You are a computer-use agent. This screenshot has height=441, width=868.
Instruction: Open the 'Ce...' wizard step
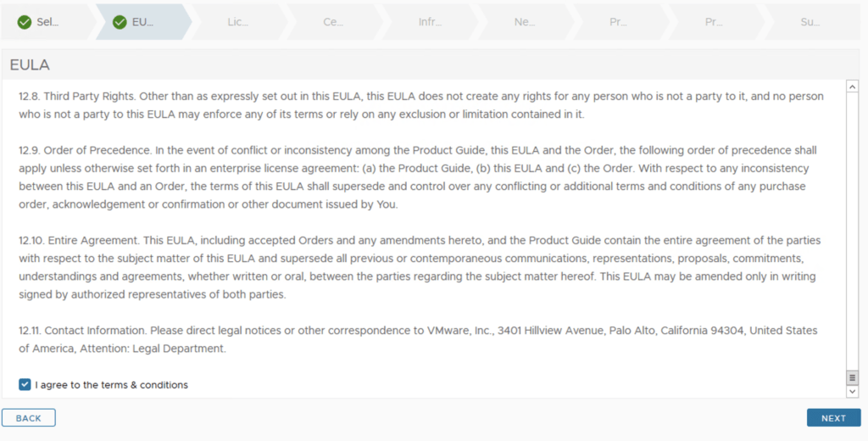(333, 22)
